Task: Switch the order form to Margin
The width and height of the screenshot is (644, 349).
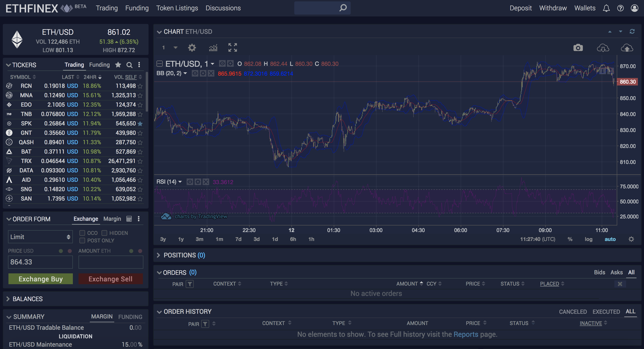Action: pos(112,219)
